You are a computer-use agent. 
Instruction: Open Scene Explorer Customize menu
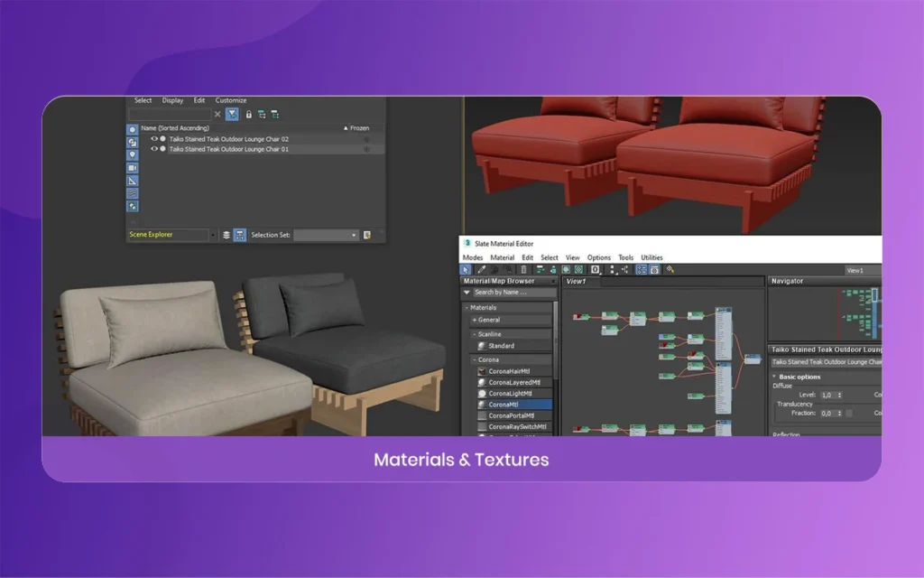pyautogui.click(x=230, y=101)
